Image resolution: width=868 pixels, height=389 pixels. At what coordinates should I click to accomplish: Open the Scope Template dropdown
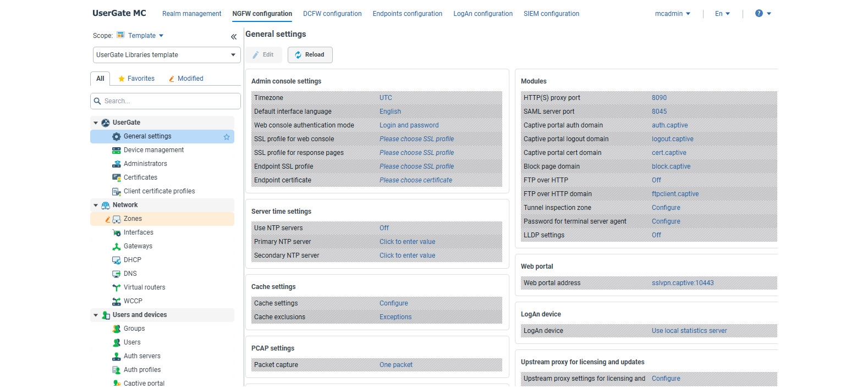tap(146, 36)
